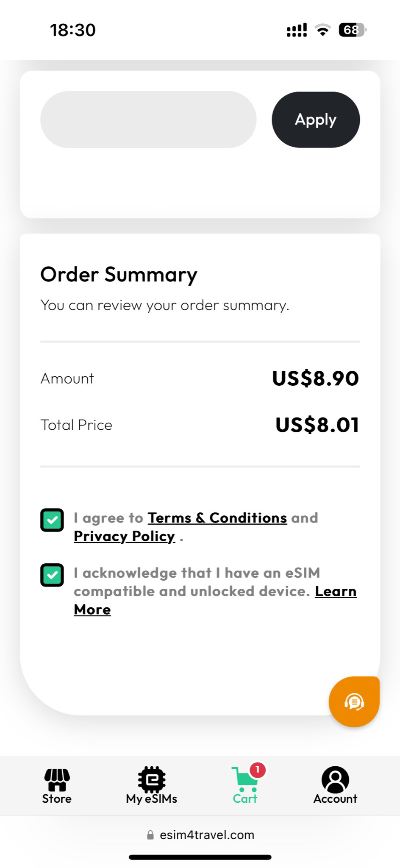Tap the Store shop icon
The image size is (400, 868).
57,780
